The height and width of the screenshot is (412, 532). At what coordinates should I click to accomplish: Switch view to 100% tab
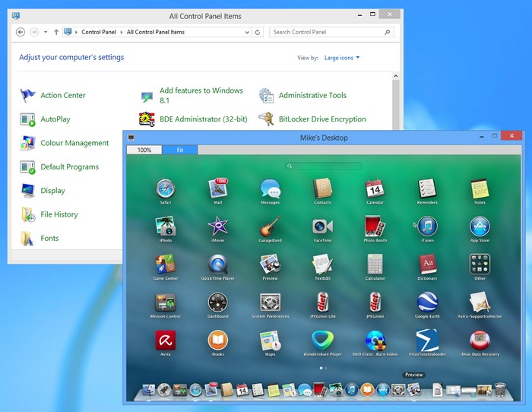pyautogui.click(x=144, y=150)
